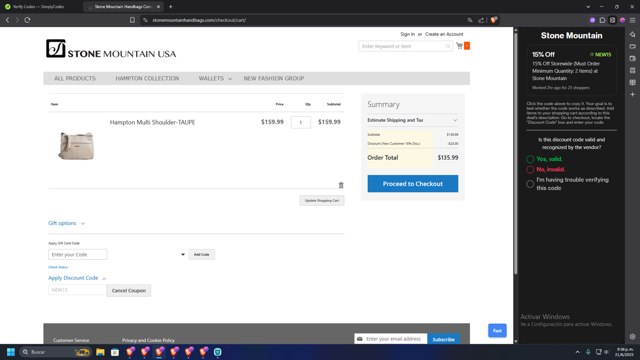Click the page vertical scrollbar
Viewport: 640px width, 360px height.
pyautogui.click(x=516, y=153)
